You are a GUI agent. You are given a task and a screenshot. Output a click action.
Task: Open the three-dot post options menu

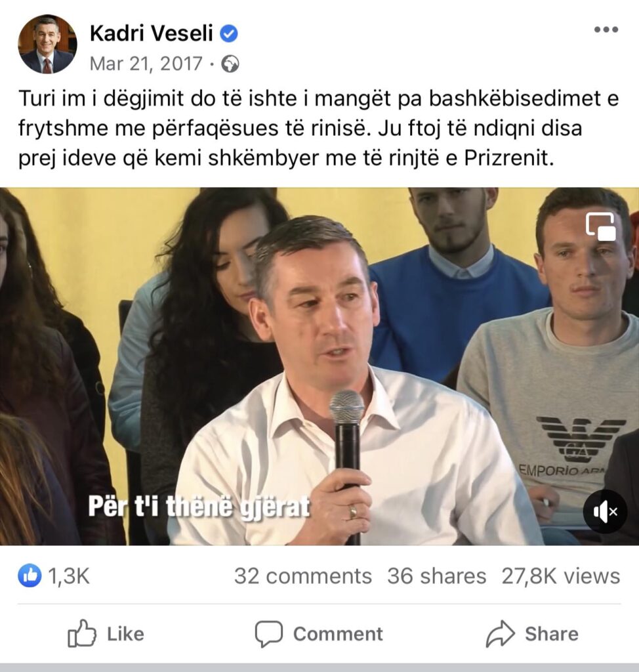(x=606, y=30)
